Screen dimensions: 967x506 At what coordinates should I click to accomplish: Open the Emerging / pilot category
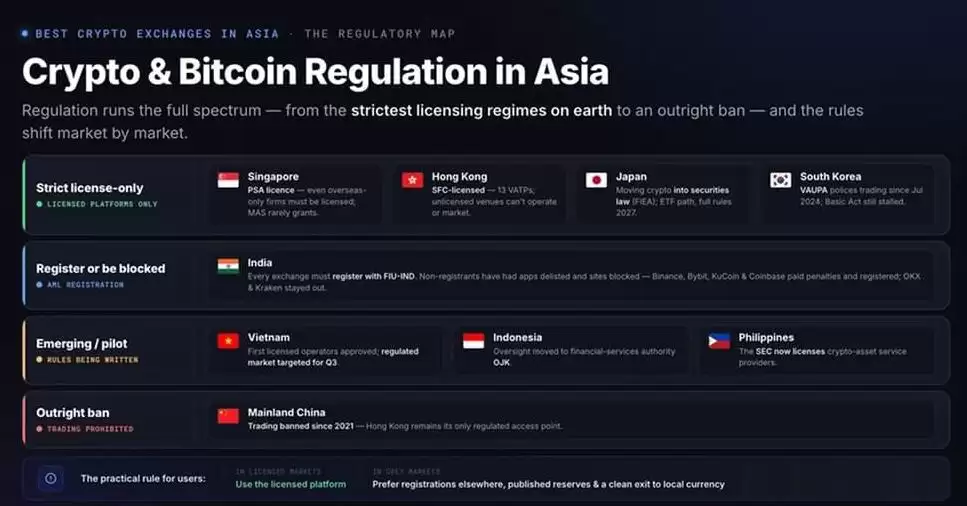coord(81,344)
